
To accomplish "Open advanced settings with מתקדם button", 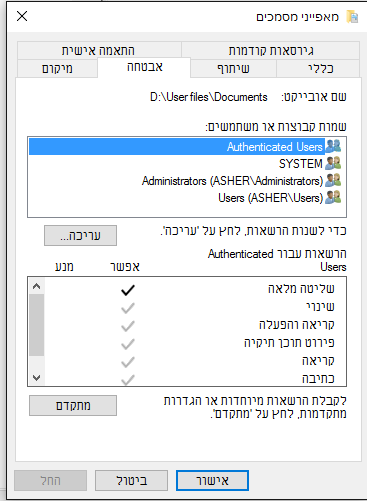I will [73, 405].
